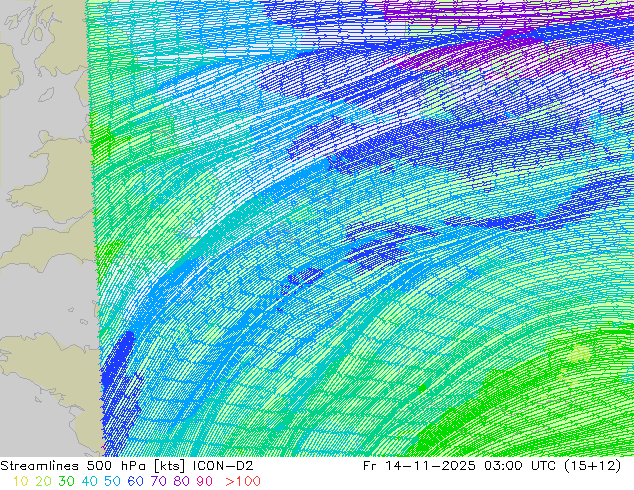Viewport: 634px width, 490px height.
Task: Click legend value 20 in light green
Action: pyautogui.click(x=43, y=482)
